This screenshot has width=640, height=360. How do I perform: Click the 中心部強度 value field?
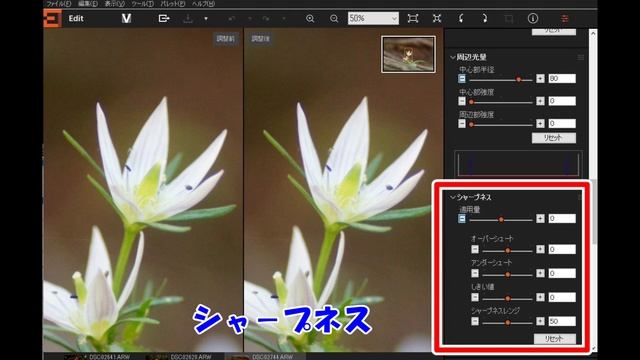tap(562, 101)
